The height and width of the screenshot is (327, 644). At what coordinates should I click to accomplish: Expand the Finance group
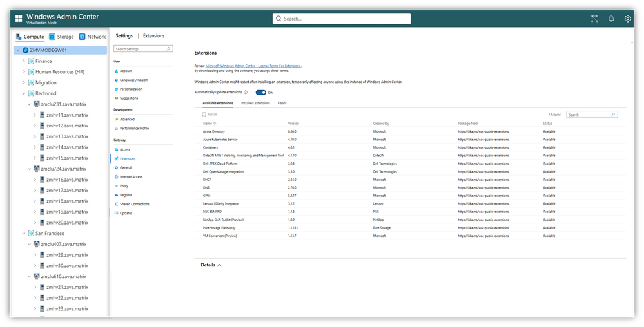24,61
